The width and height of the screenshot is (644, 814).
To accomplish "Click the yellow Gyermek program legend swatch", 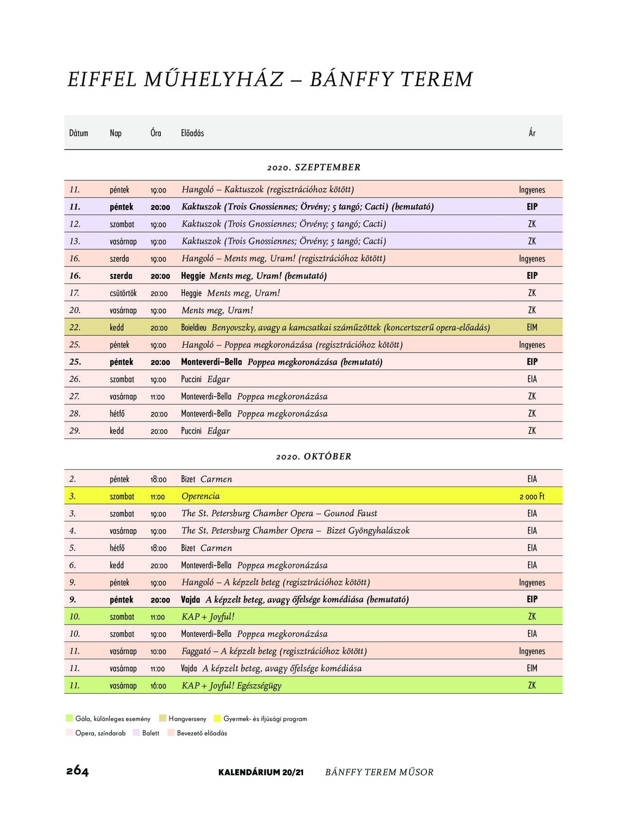I will point(217,718).
